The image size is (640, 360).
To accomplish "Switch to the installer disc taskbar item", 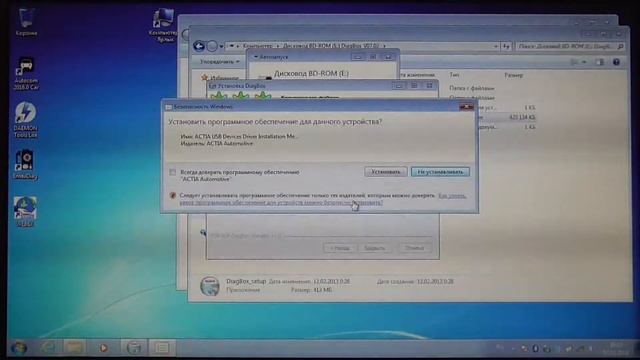I will [x=134, y=348].
